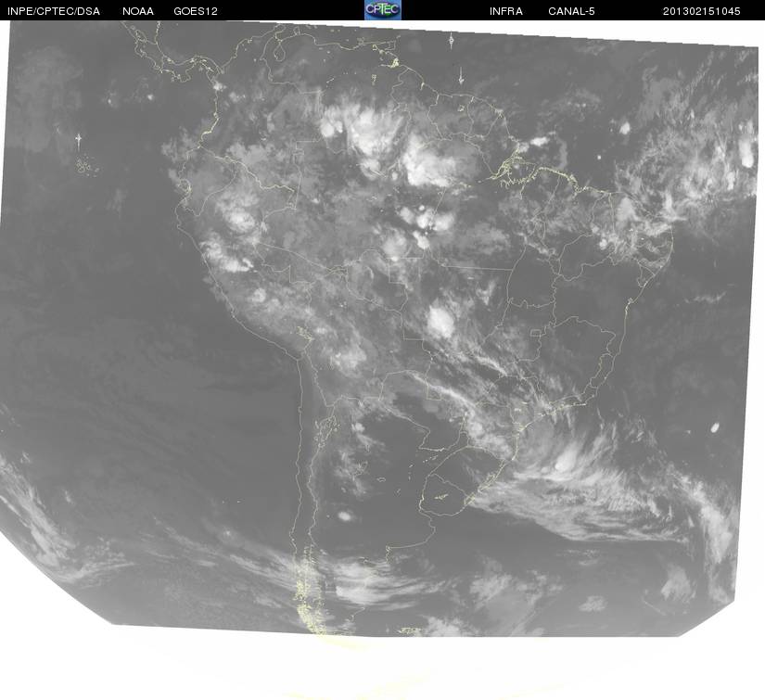This screenshot has width=765, height=700.
Task: Click the CPTEC logo in the header
Action: pos(383,10)
